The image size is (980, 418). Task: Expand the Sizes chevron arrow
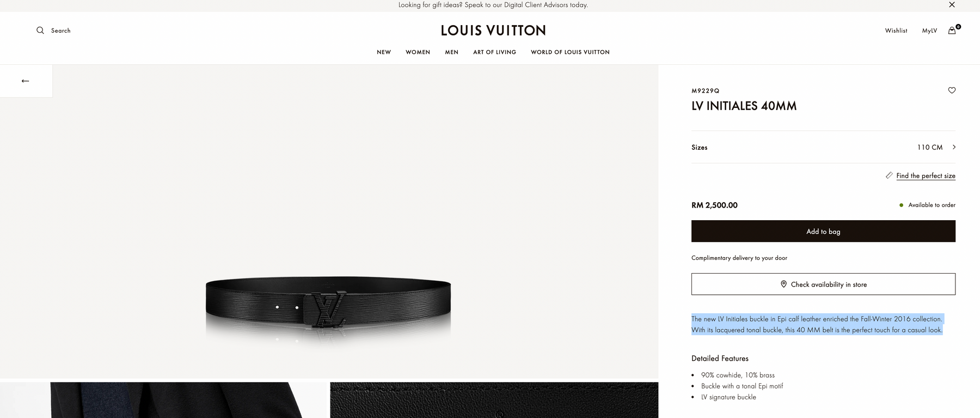tap(954, 147)
